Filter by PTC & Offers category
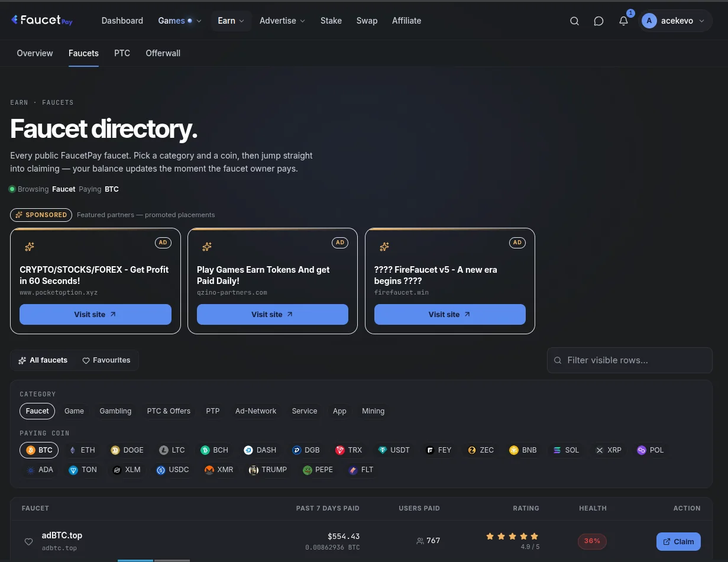 169,411
